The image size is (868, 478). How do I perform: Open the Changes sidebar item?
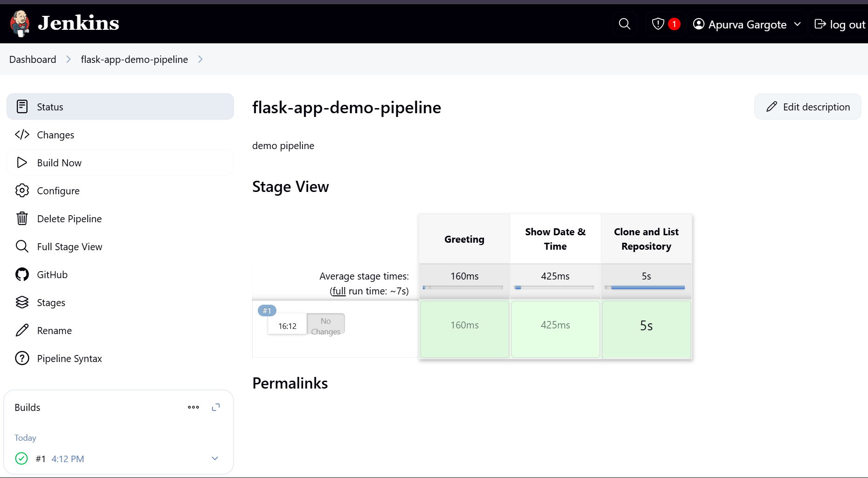click(x=120, y=135)
